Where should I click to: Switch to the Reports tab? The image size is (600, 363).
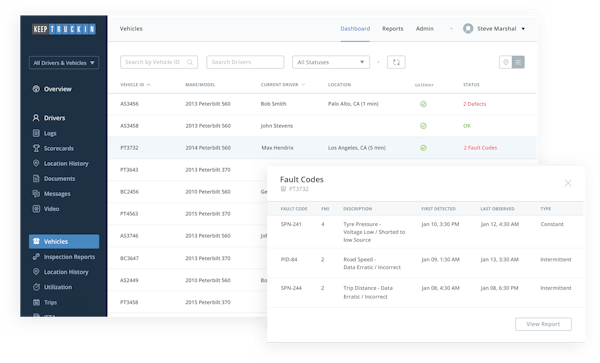coord(393,29)
